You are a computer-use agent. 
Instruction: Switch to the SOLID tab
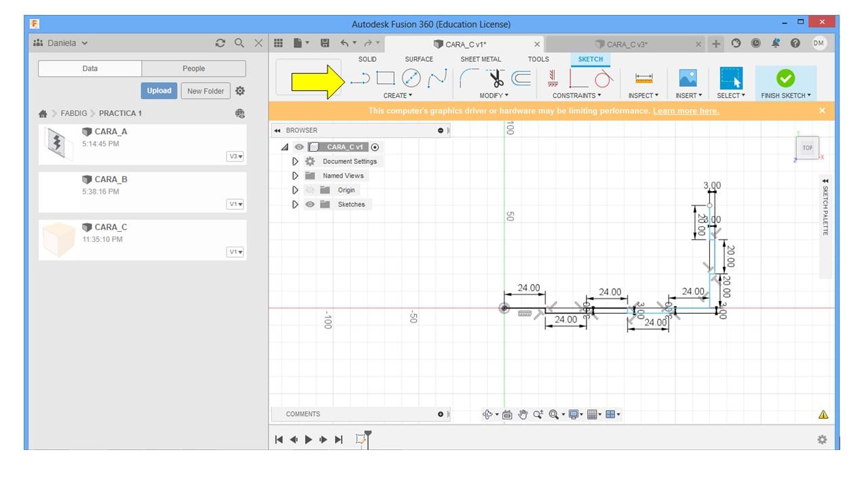pos(367,59)
